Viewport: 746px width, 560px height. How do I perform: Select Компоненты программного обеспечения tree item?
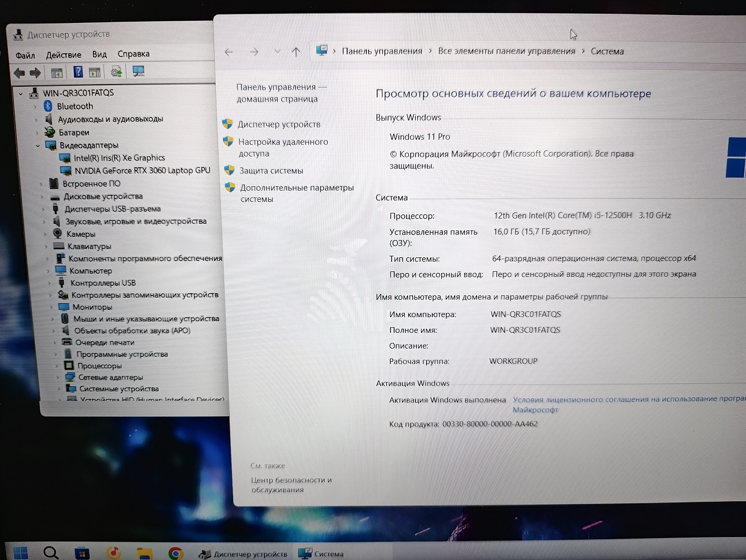click(x=145, y=258)
